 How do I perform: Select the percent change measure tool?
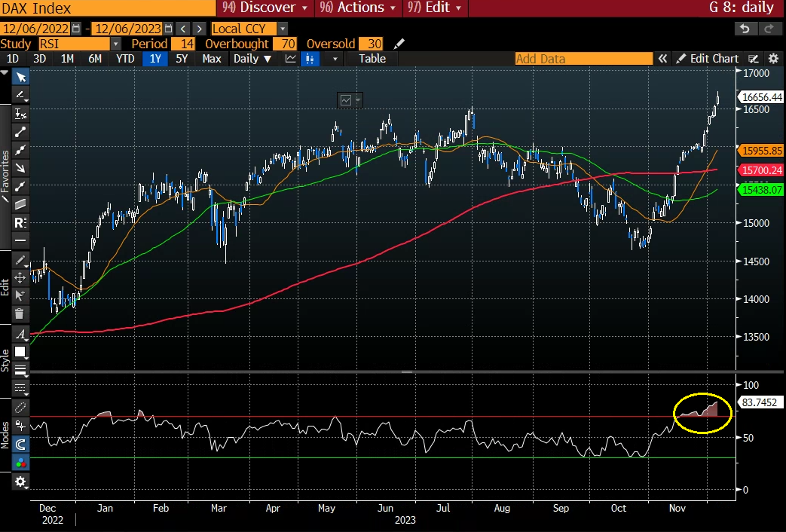(x=20, y=114)
